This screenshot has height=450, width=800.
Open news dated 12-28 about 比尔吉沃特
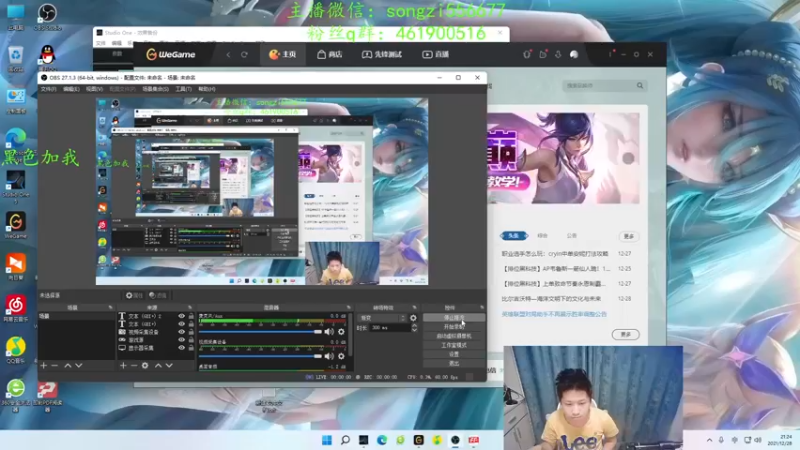point(551,298)
